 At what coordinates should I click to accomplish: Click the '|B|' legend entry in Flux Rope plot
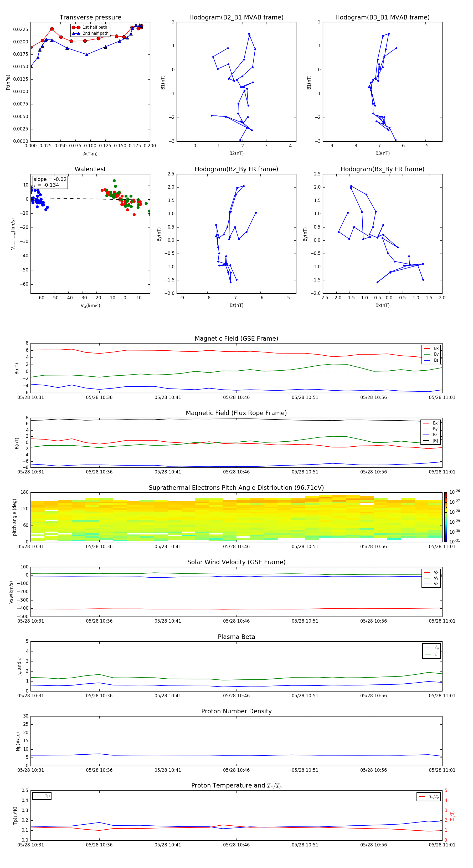431,441
